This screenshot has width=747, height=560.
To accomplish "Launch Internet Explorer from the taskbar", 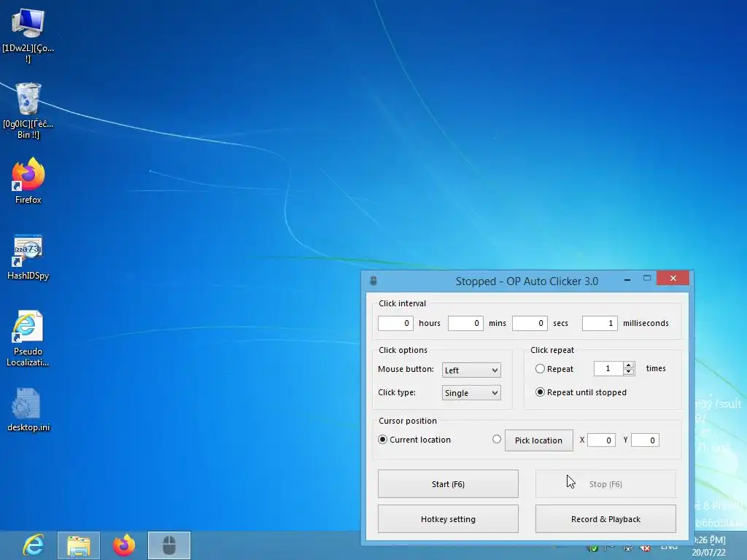I will coord(34,545).
